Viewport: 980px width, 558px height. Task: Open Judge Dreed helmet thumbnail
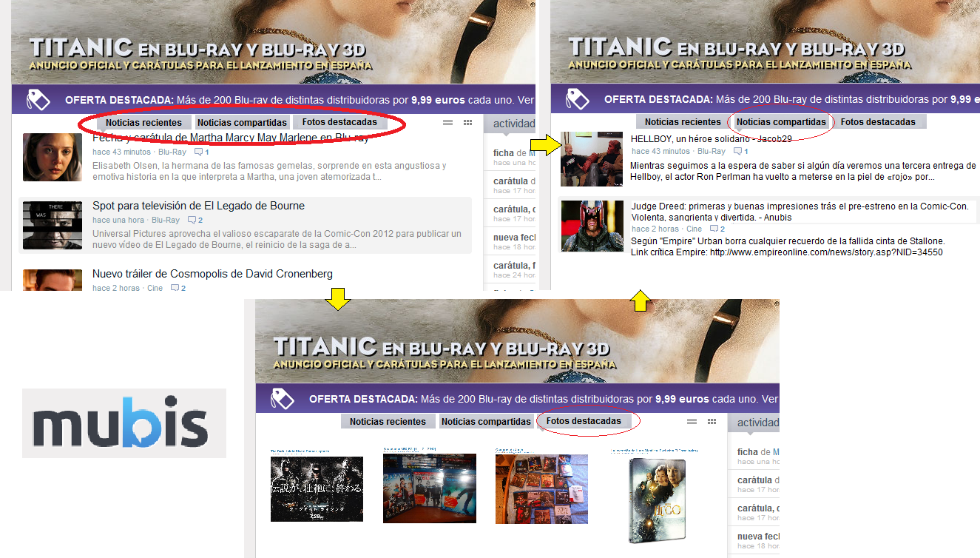tap(592, 226)
